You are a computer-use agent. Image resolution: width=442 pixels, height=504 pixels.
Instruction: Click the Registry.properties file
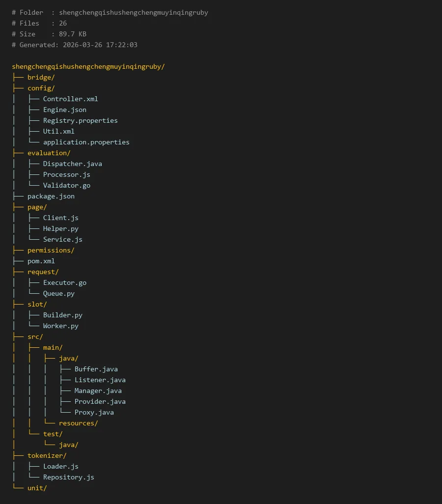80,120
